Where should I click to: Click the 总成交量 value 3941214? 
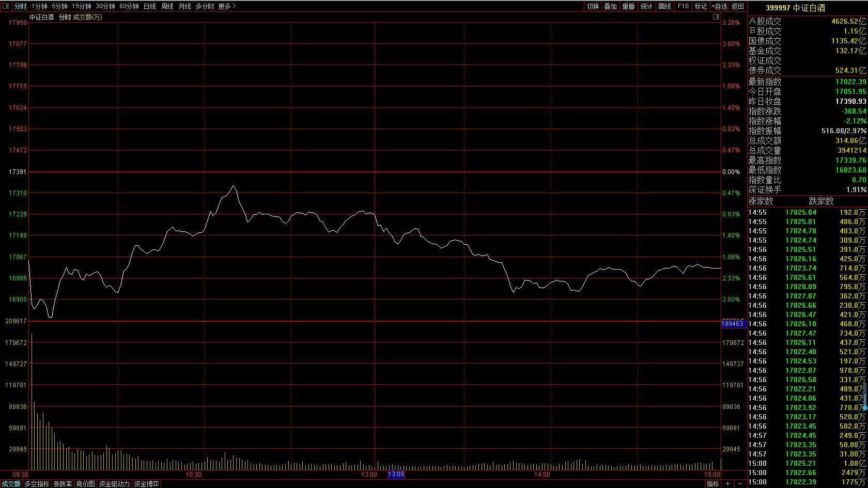[852, 150]
